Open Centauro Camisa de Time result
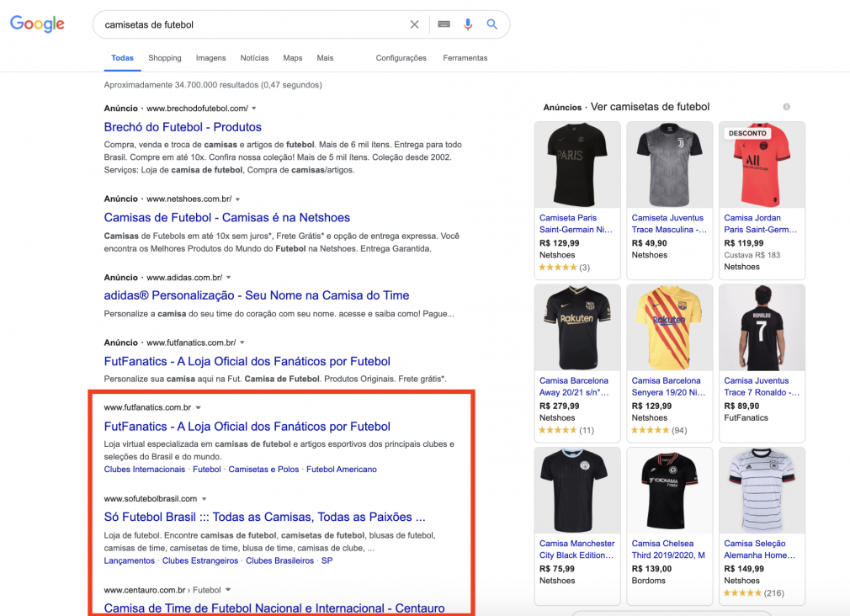Screen dimensions: 850x616 [274, 608]
